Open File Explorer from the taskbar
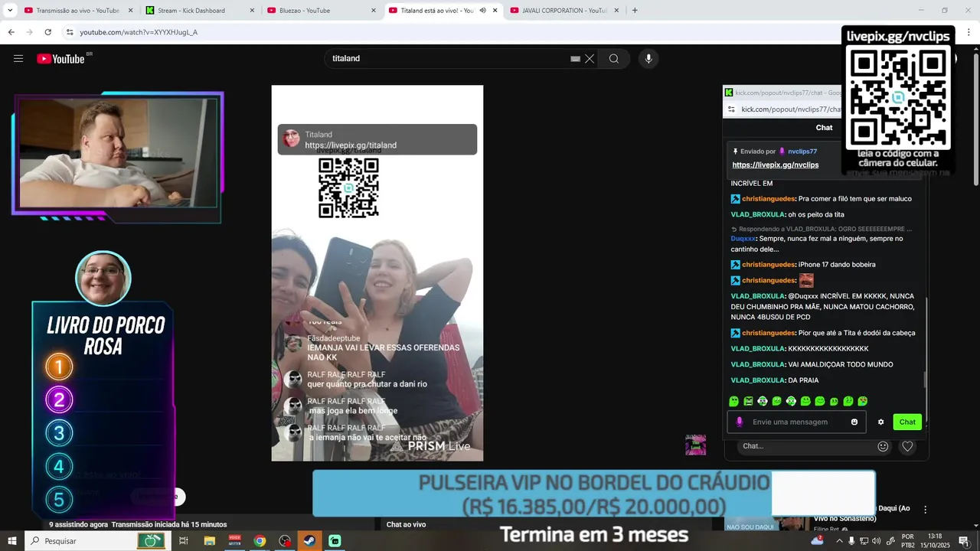 coord(209,541)
